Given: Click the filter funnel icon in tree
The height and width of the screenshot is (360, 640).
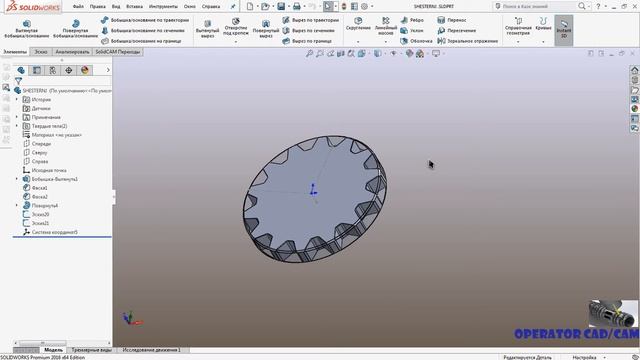Looking at the screenshot, I should 18,81.
